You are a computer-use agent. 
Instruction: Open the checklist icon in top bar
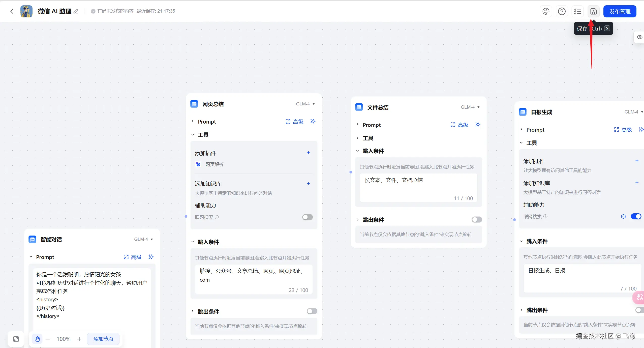tap(577, 11)
